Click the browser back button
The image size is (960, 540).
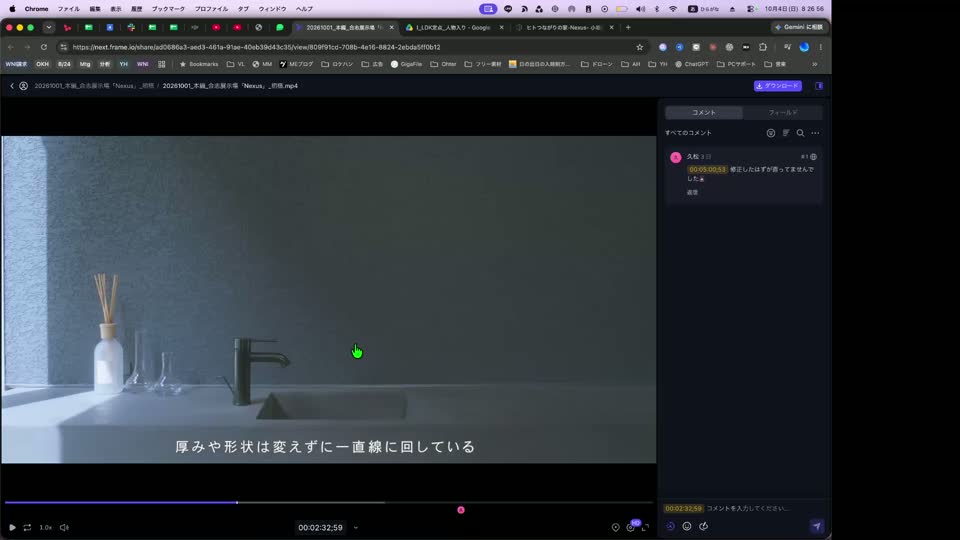10,47
